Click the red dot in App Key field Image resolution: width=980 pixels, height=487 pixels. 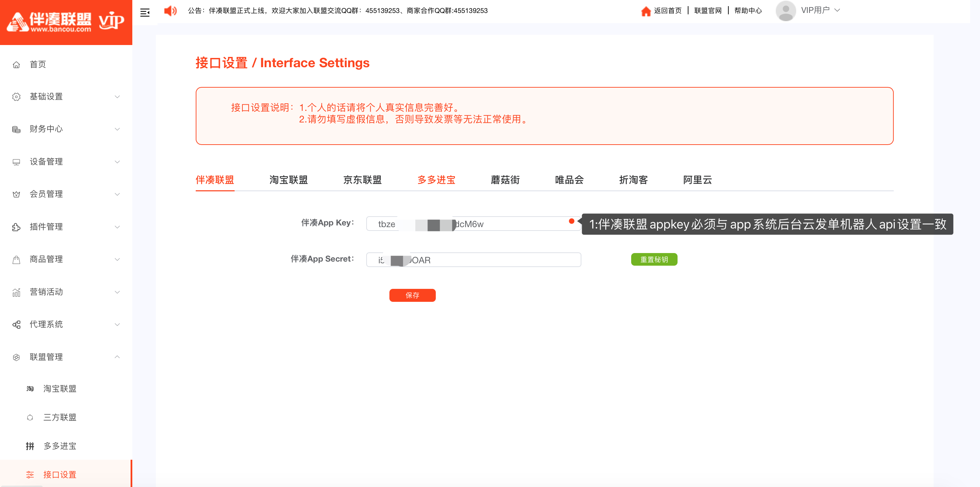pyautogui.click(x=571, y=221)
